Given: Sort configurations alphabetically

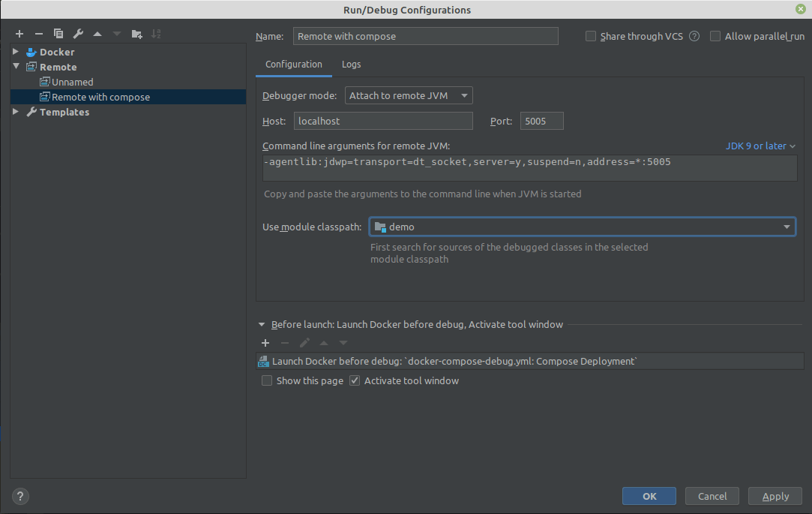Looking at the screenshot, I should (156, 34).
